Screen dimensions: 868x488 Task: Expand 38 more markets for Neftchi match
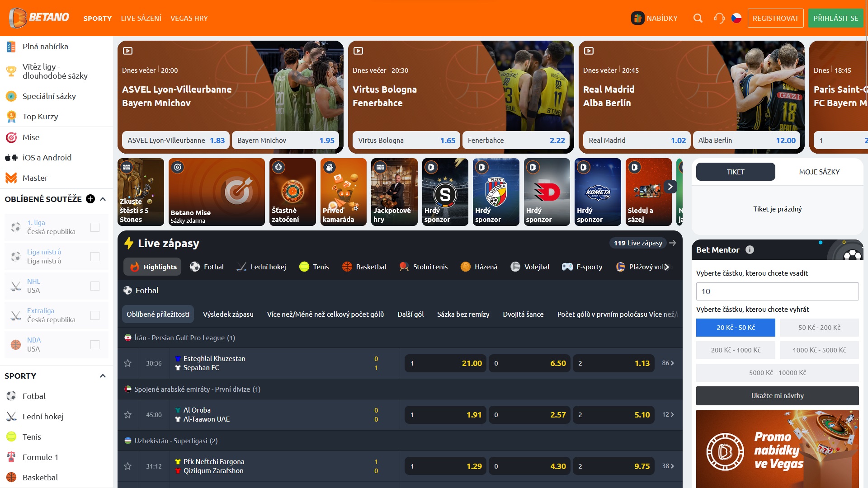pos(668,466)
